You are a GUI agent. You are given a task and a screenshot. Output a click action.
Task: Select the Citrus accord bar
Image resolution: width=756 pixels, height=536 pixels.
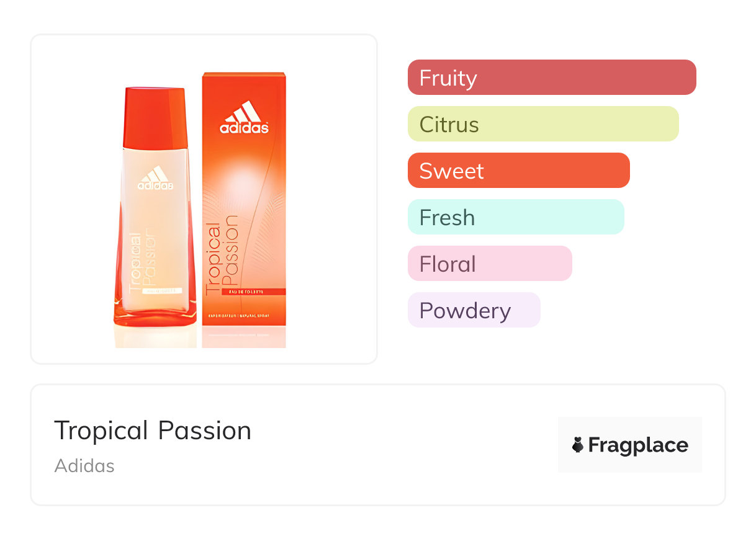point(543,124)
